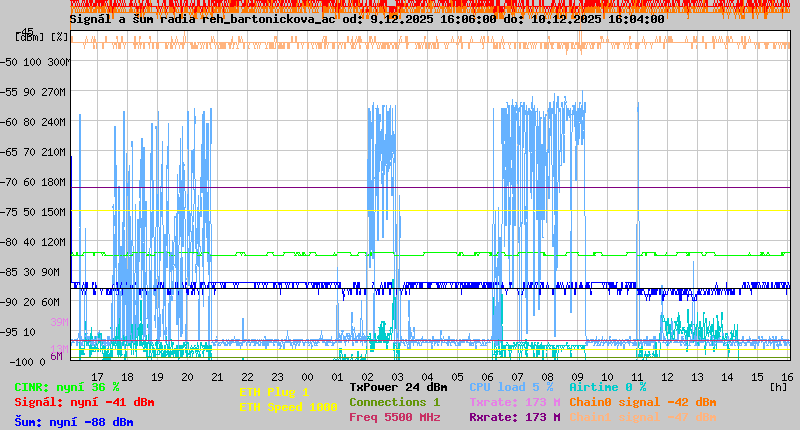The width and height of the screenshot is (800, 430).
Task: Click the y-axis label '-60 80 240M'
Action: pyautogui.click(x=33, y=122)
